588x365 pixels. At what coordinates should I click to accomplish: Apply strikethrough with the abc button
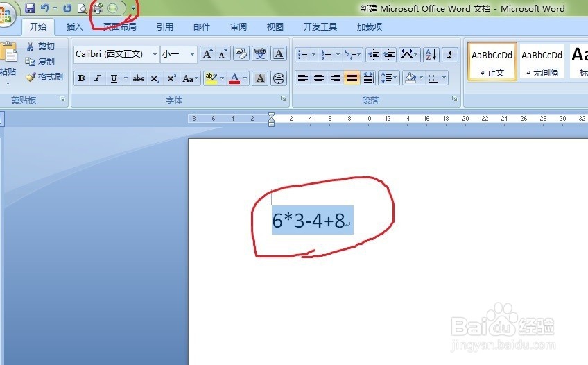pyautogui.click(x=139, y=78)
